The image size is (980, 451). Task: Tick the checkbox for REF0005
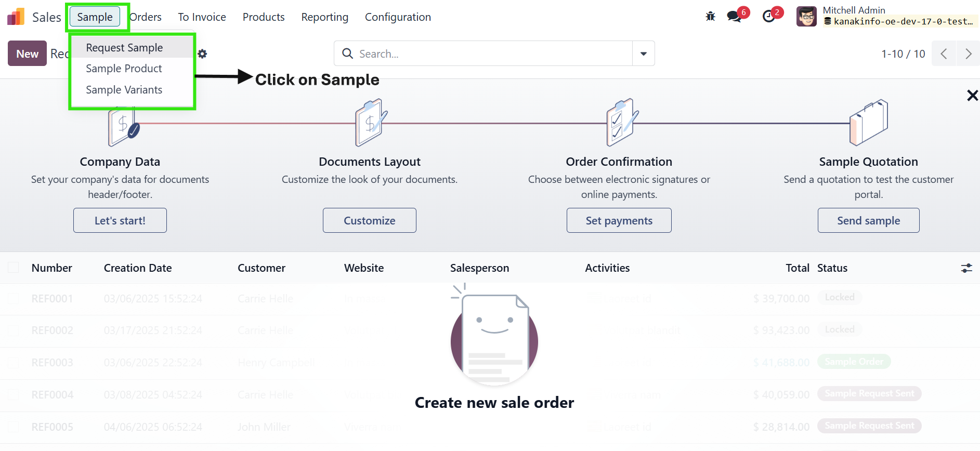click(x=14, y=427)
